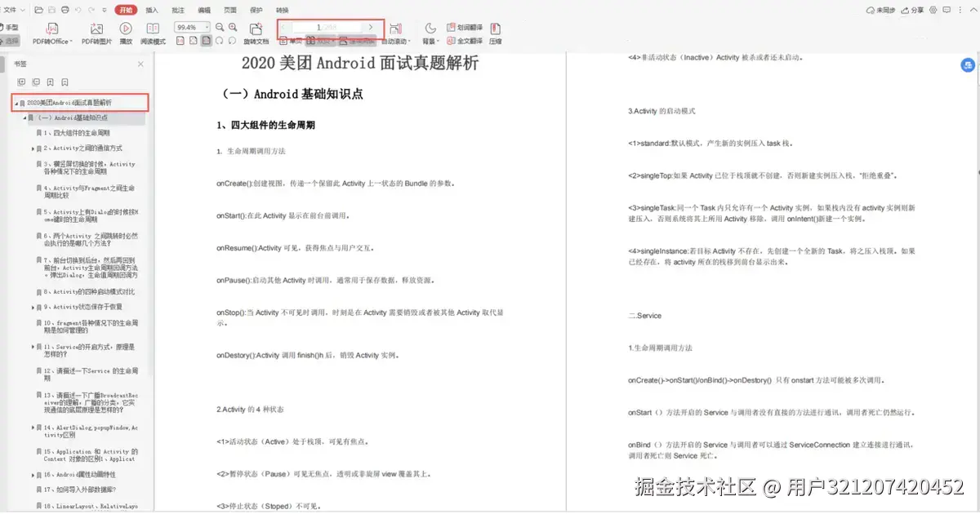The width and height of the screenshot is (980, 514).
Task: Expand bookmark 9、Activity状态保存于恢复
Action: click(33, 308)
